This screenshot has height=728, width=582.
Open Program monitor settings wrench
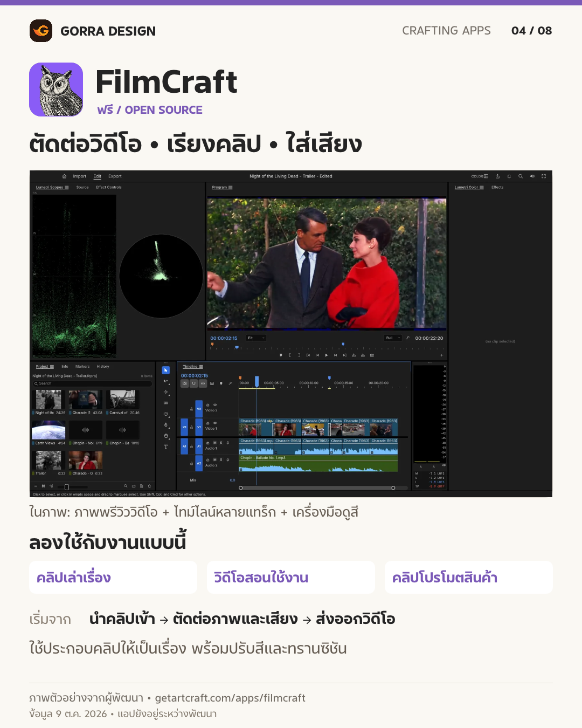point(408,338)
